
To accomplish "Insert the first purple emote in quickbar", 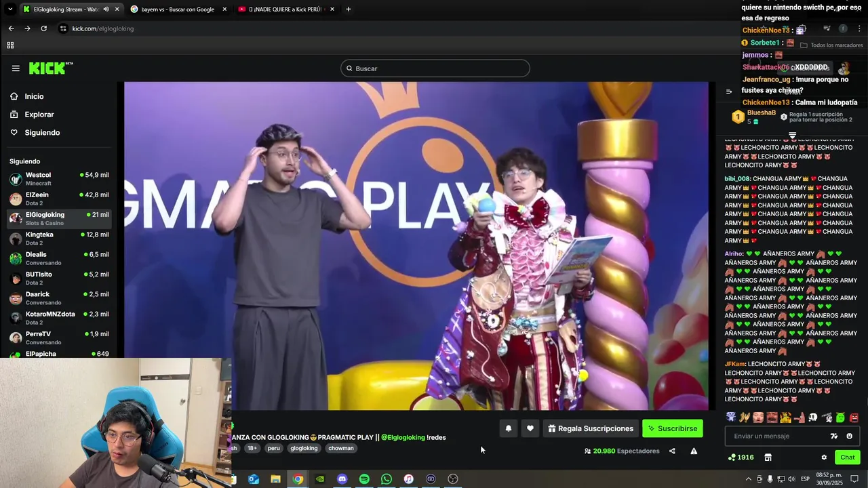I will pyautogui.click(x=731, y=418).
